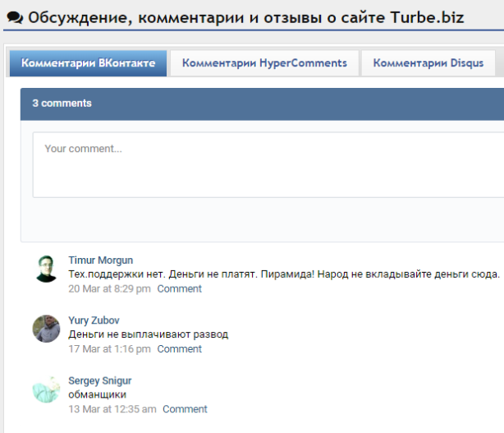The width and height of the screenshot is (504, 433).
Task: Open the Комментарии HyperComments tab
Action: [x=264, y=63]
